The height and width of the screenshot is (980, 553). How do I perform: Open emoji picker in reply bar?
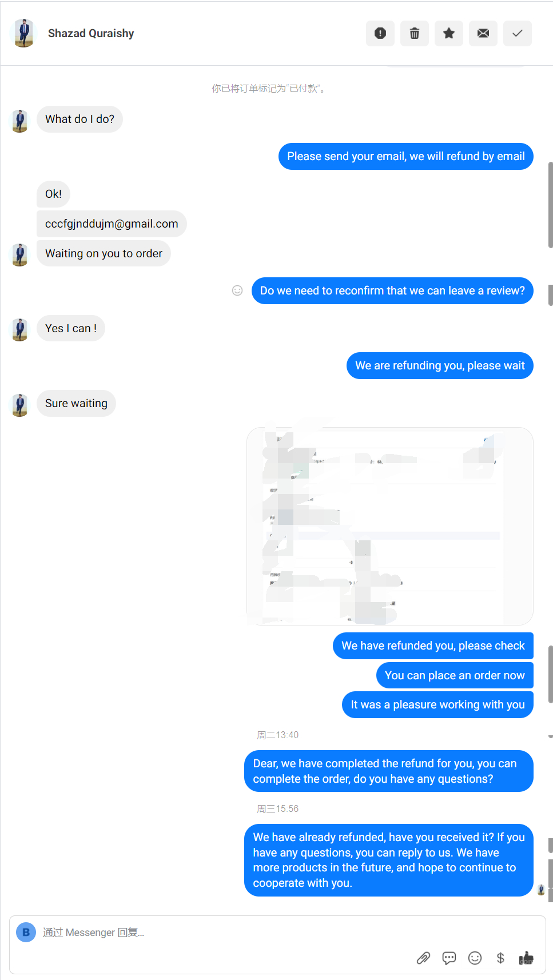pyautogui.click(x=475, y=958)
